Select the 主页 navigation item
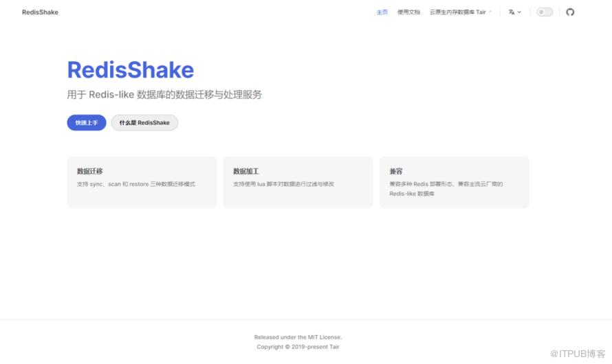The width and height of the screenshot is (612, 364). click(x=382, y=12)
